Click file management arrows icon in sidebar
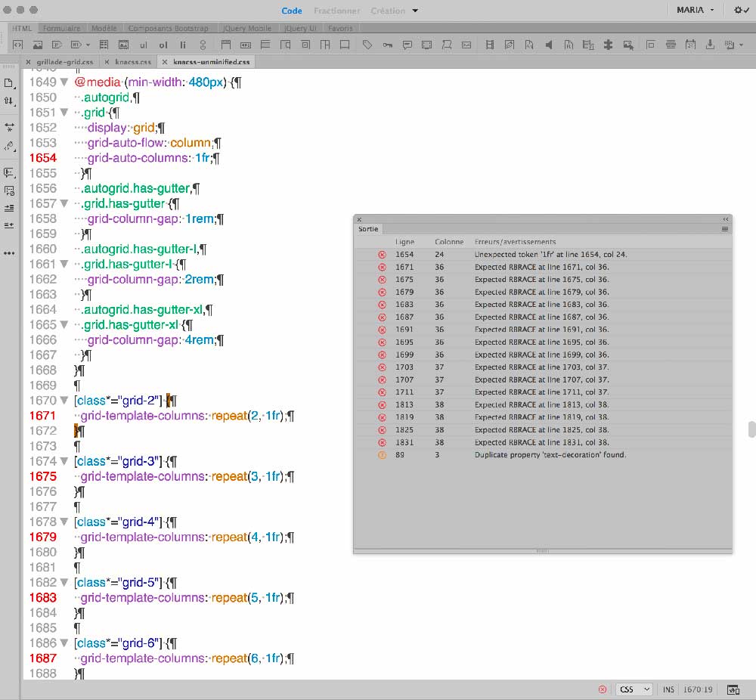Screen dimensions: 756x700 click(9, 101)
